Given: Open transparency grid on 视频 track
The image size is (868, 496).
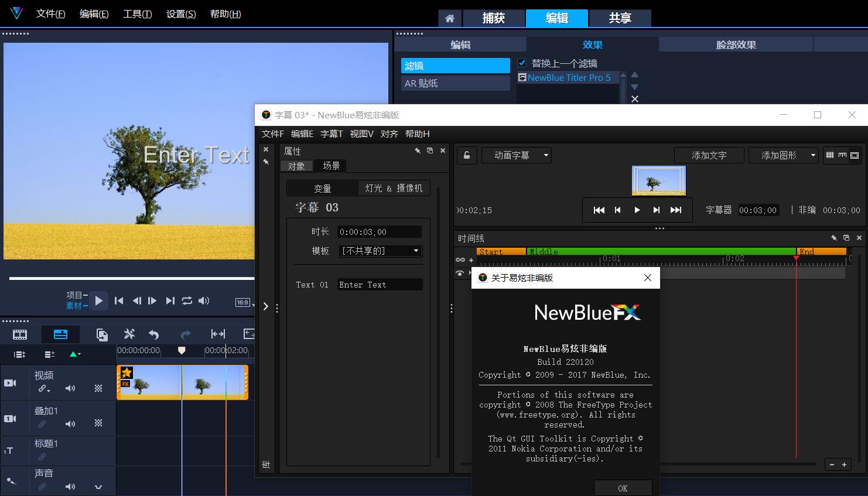Looking at the screenshot, I should [98, 388].
